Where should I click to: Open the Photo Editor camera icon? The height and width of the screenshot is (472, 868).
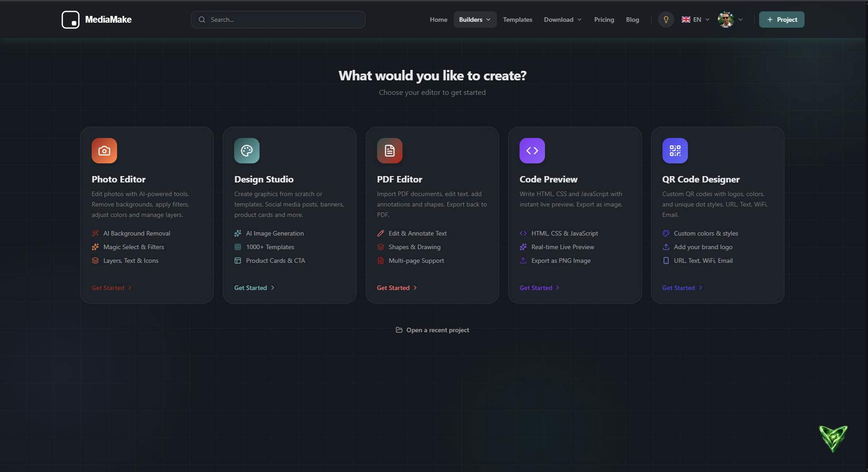(x=104, y=151)
